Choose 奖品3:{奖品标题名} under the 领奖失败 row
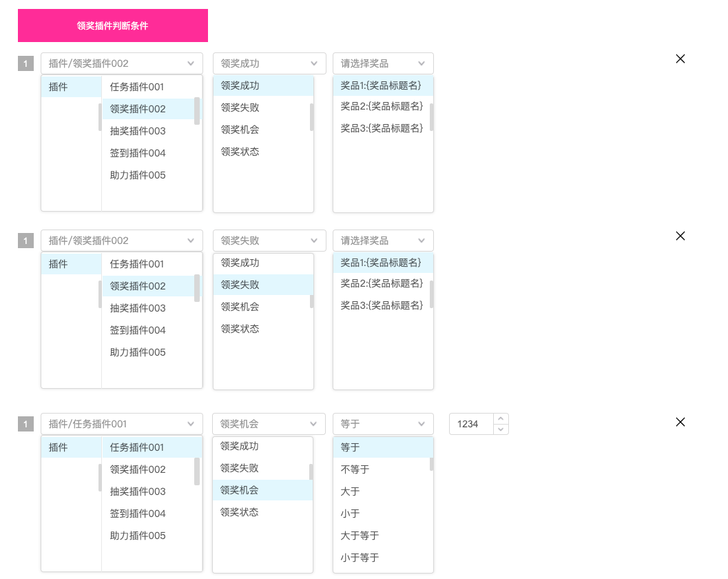 click(x=381, y=305)
